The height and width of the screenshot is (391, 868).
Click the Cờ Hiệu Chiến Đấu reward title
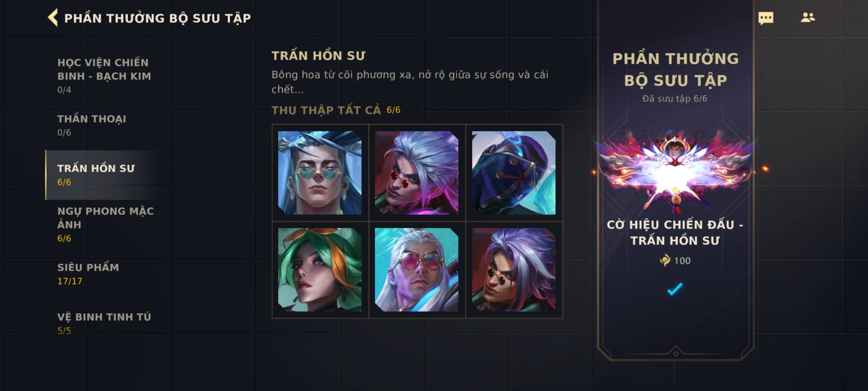[675, 232]
